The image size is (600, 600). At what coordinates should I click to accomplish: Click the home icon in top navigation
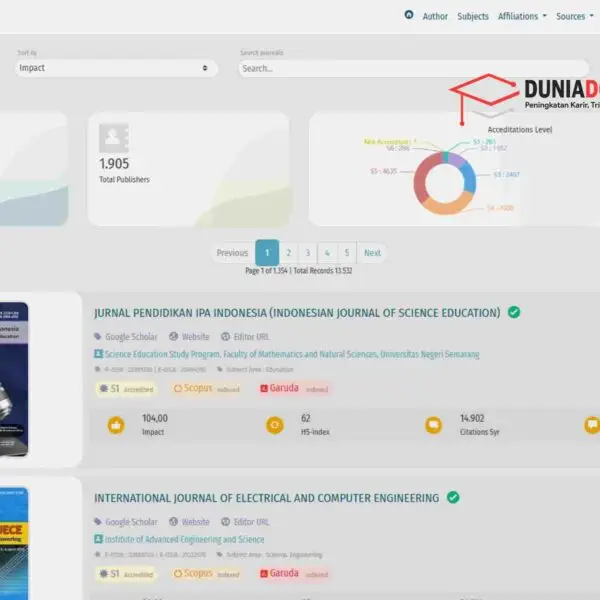click(409, 15)
